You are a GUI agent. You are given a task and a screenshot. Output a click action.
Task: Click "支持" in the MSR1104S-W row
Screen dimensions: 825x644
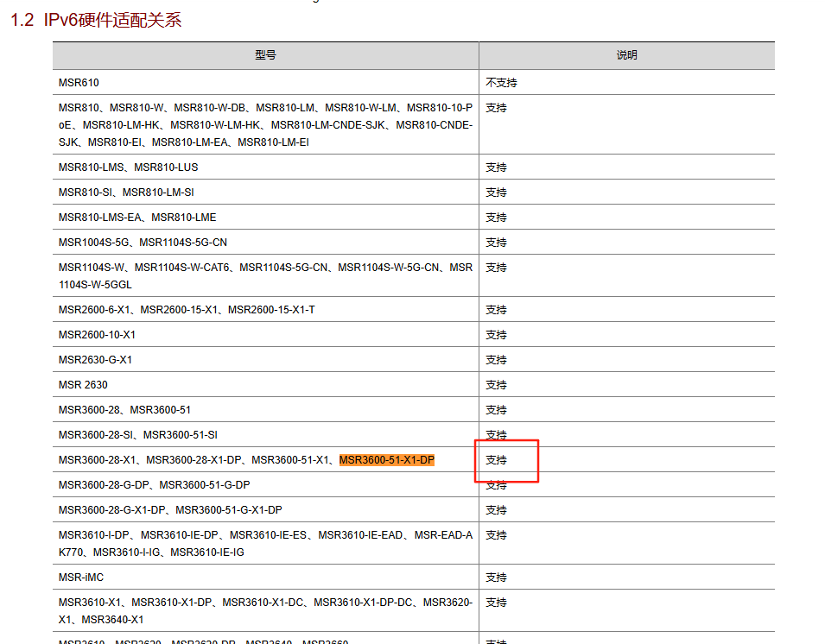click(496, 268)
